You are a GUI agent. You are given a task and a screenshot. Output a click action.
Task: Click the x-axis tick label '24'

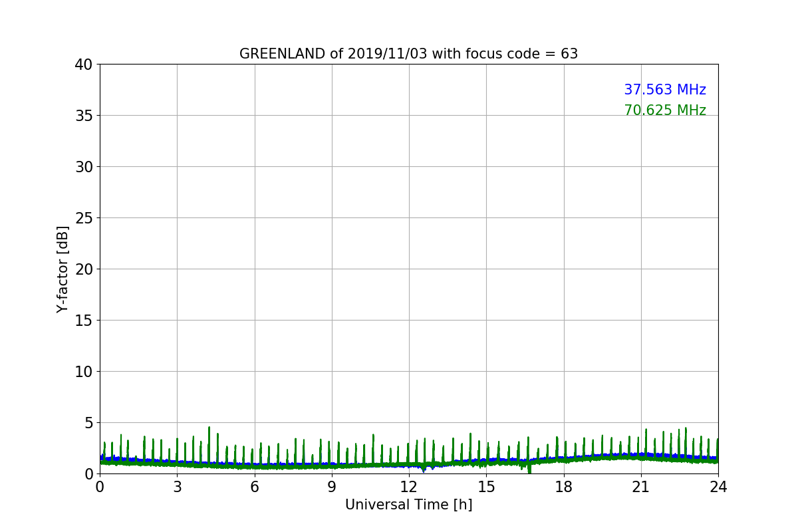click(718, 487)
